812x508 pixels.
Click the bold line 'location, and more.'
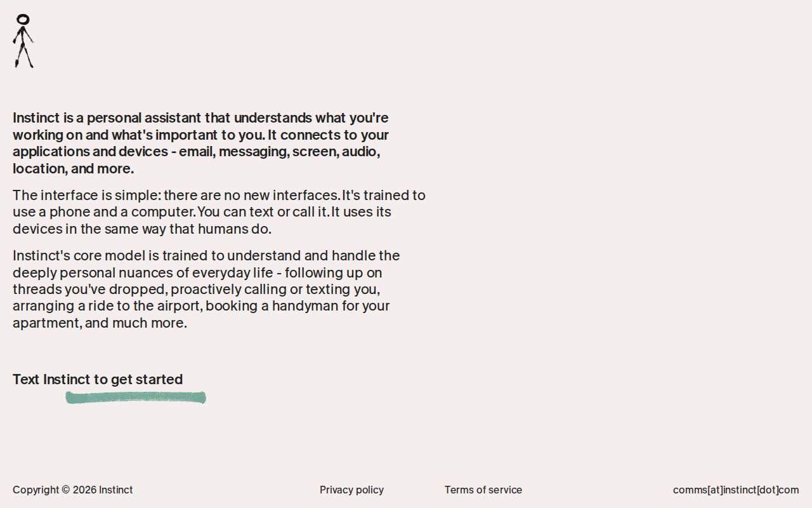click(x=74, y=169)
